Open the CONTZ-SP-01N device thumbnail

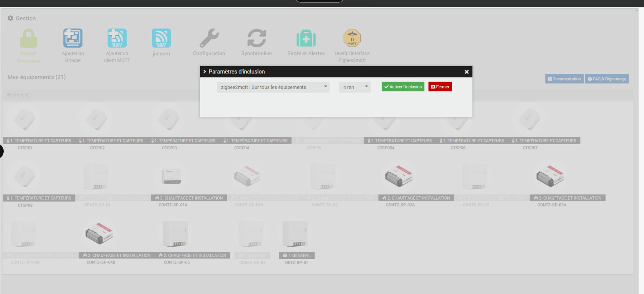(x=247, y=176)
